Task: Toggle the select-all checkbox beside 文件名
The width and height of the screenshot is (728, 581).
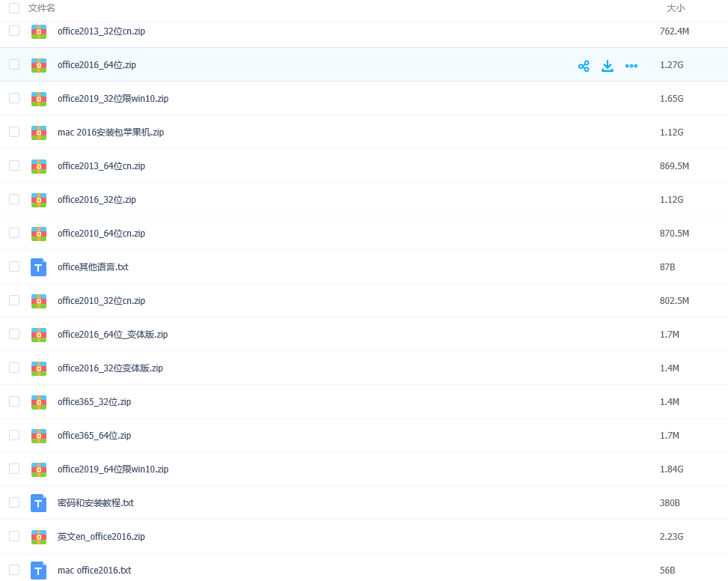Action: tap(14, 8)
